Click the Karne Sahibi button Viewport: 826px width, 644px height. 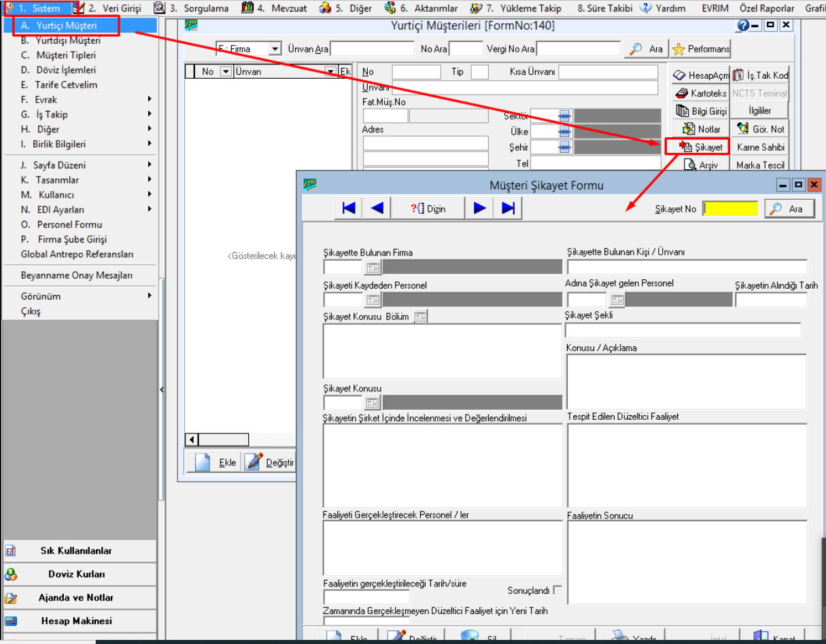[x=760, y=147]
